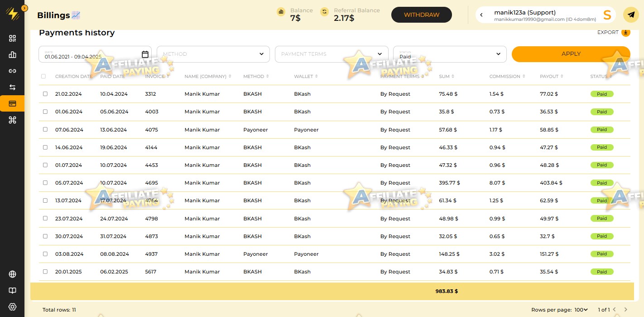This screenshot has height=317, width=644.
Task: Check the row for invoice 4075
Action: (45, 129)
